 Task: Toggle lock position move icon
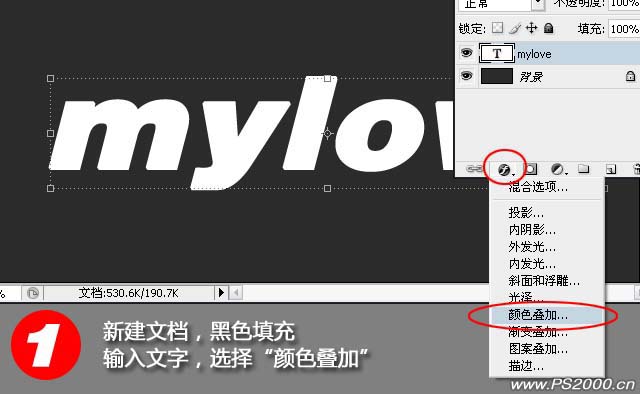531,28
